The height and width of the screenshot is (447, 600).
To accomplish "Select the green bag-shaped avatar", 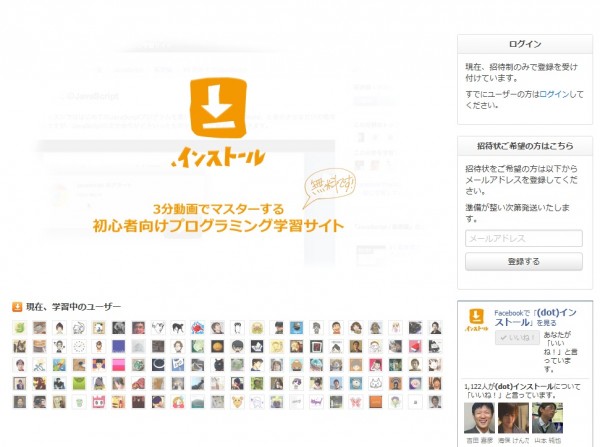I will 79,383.
